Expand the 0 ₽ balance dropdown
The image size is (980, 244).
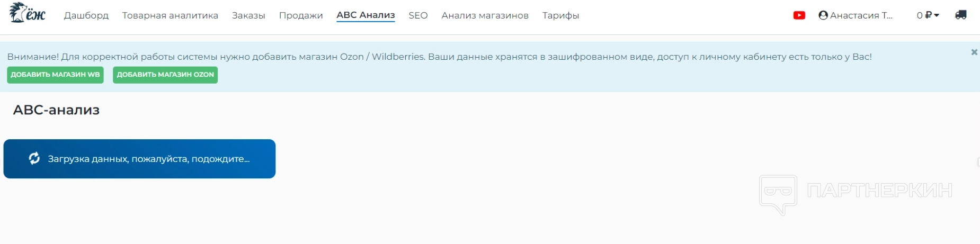(x=928, y=15)
